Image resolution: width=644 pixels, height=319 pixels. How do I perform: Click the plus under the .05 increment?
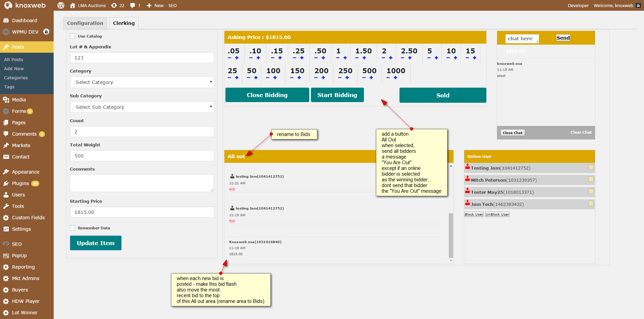(237, 58)
